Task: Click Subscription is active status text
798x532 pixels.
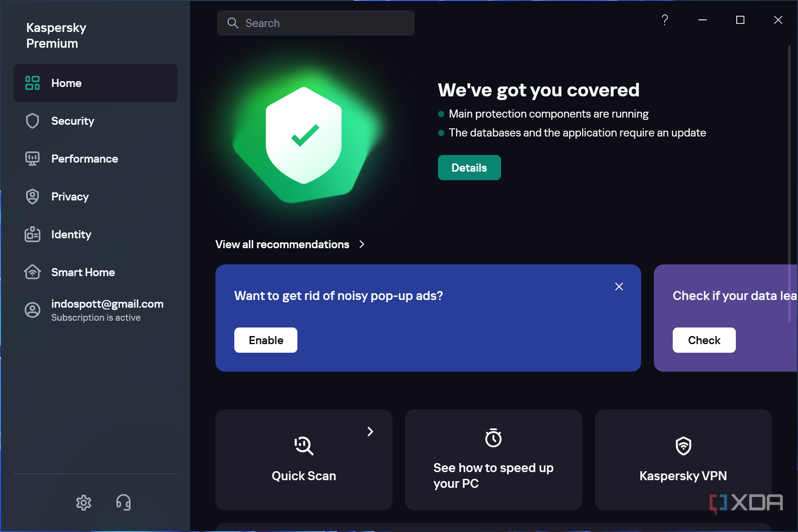Action: [96, 318]
